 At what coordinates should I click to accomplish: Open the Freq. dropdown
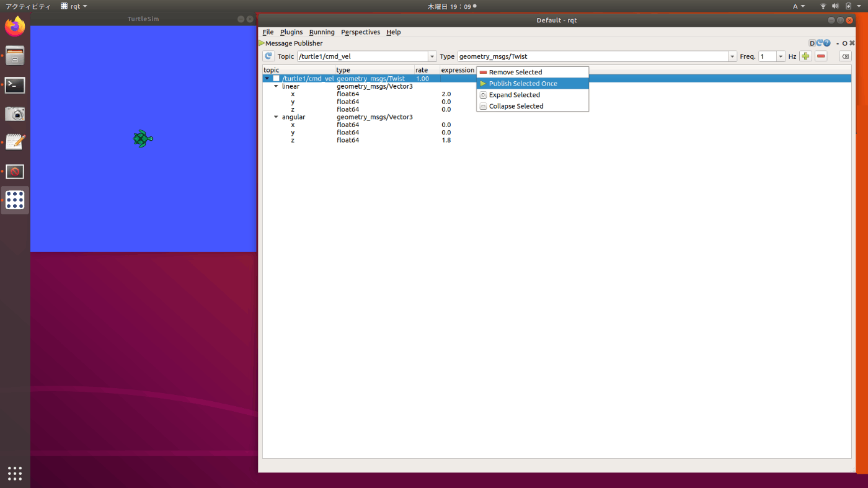point(781,56)
